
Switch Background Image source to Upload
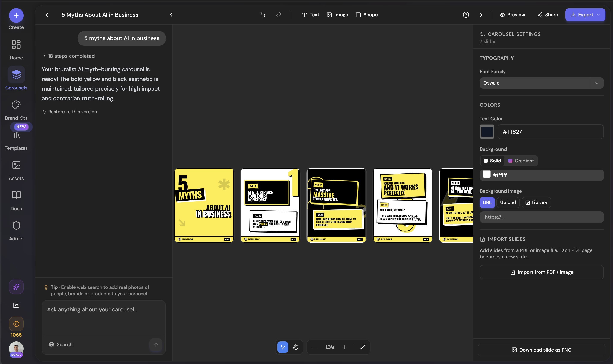pyautogui.click(x=508, y=202)
